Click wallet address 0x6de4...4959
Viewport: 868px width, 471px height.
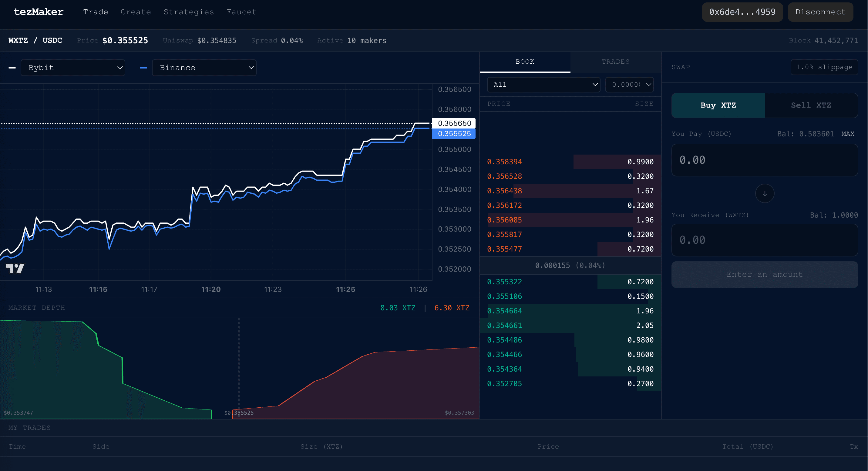point(742,12)
